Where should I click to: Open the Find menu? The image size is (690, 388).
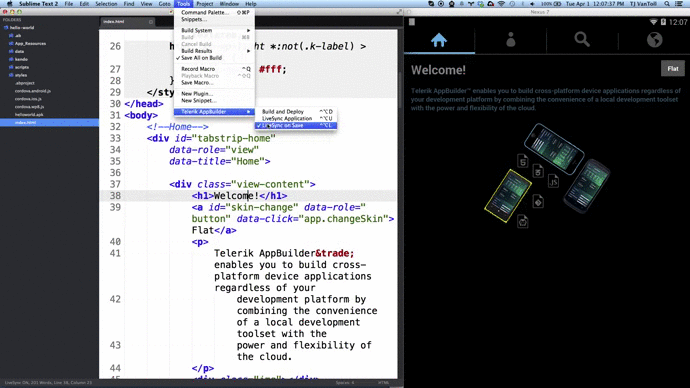129,4
